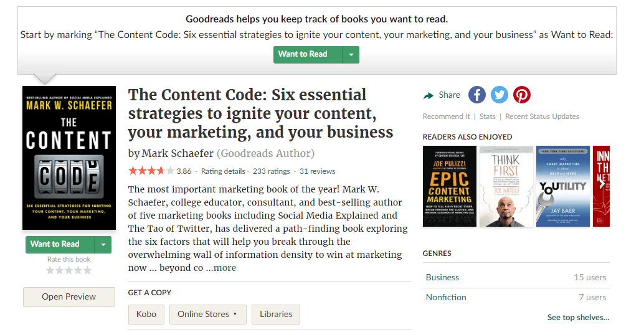The image size is (644, 332).
Task: Rate this book five stars
Action: tap(88, 270)
